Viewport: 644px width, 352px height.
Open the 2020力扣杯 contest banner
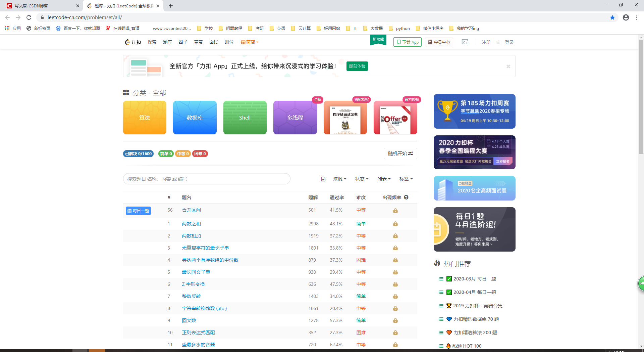[x=475, y=152]
